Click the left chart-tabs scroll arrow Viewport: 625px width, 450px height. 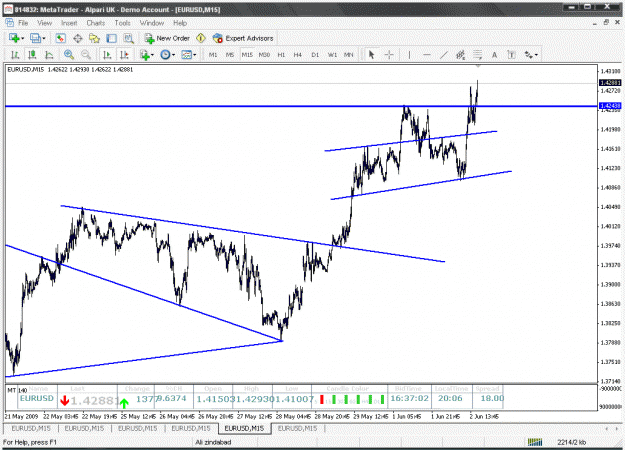click(x=606, y=428)
